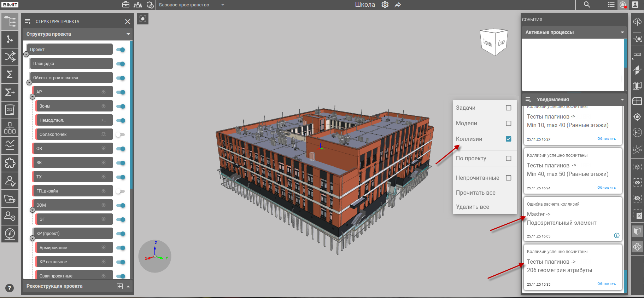644x298 pixels.
Task: Click the notifications bell with red dot
Action: 623,5
